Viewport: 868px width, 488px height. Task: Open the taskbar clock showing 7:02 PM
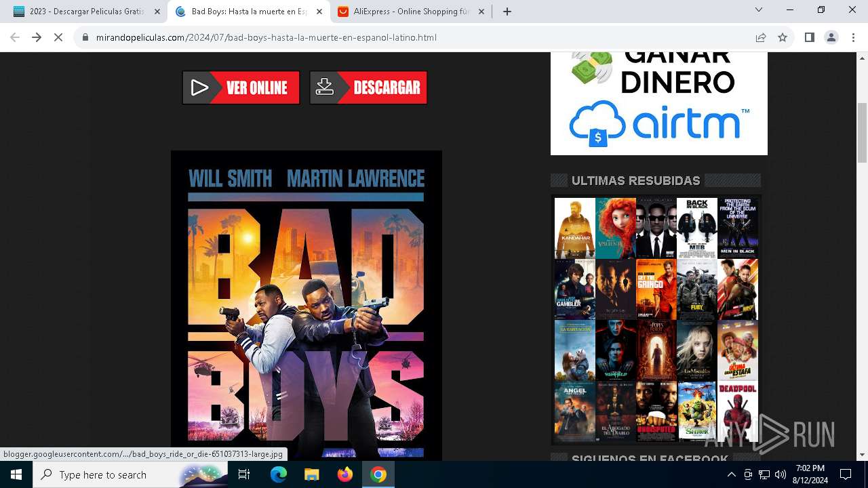click(x=811, y=474)
